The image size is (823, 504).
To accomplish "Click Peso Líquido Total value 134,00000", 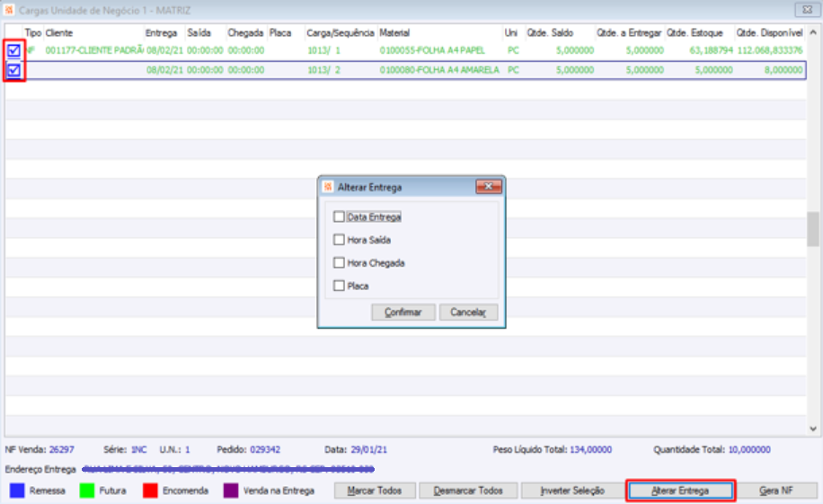I will click(x=590, y=450).
